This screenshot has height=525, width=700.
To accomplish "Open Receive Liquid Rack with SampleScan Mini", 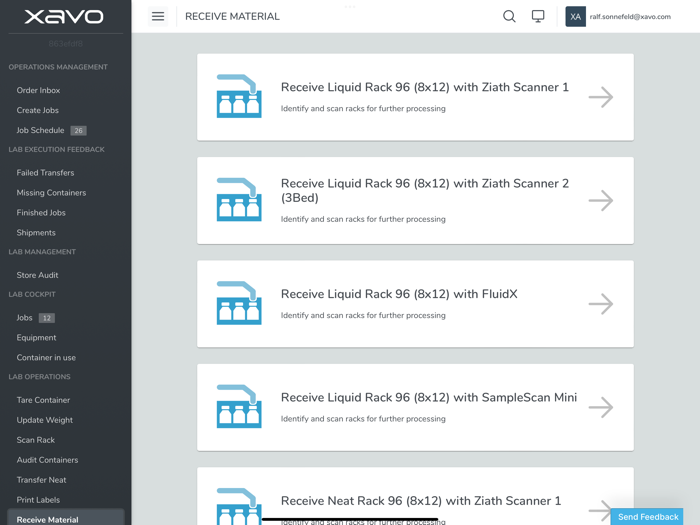I will coord(415,407).
